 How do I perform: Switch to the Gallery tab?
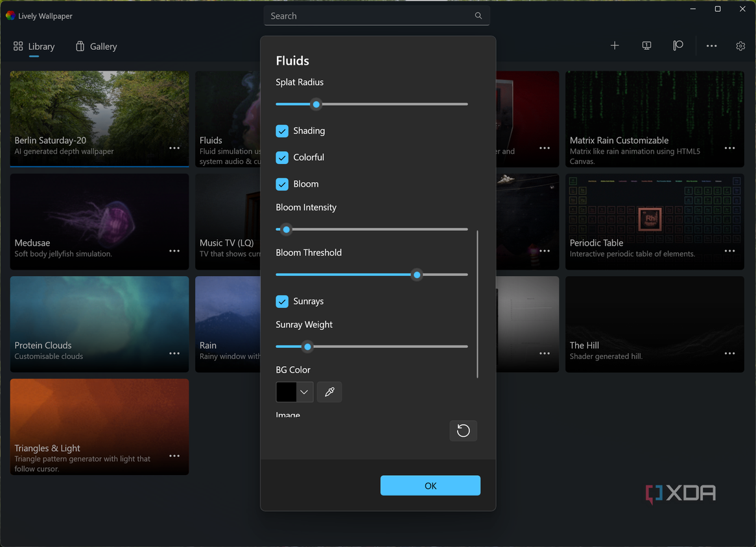pyautogui.click(x=97, y=47)
